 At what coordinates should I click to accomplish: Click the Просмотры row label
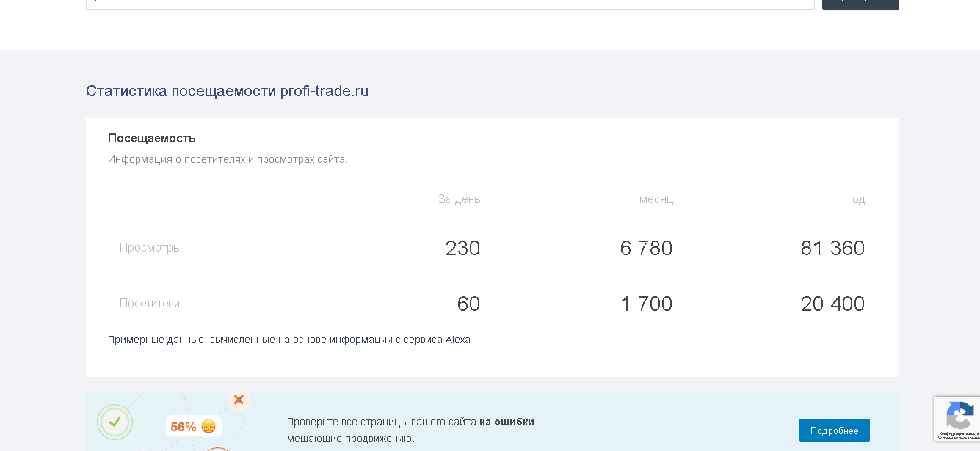click(150, 248)
